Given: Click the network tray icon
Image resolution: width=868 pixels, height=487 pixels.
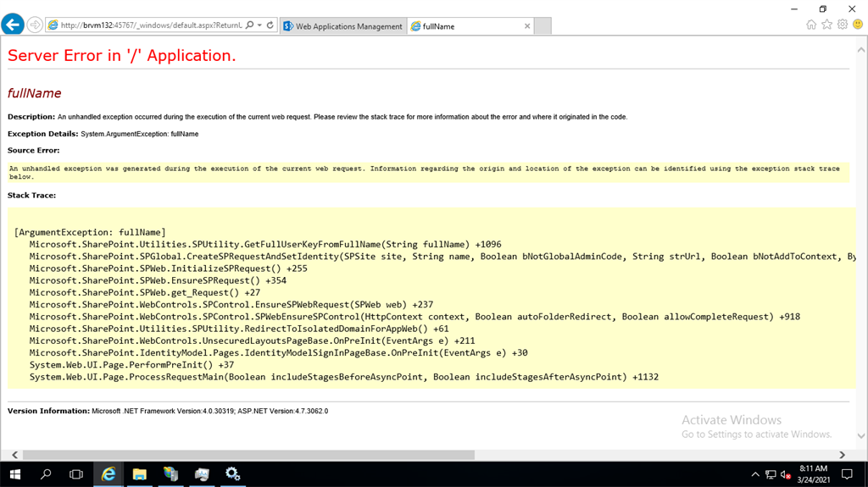Looking at the screenshot, I should 771,474.
